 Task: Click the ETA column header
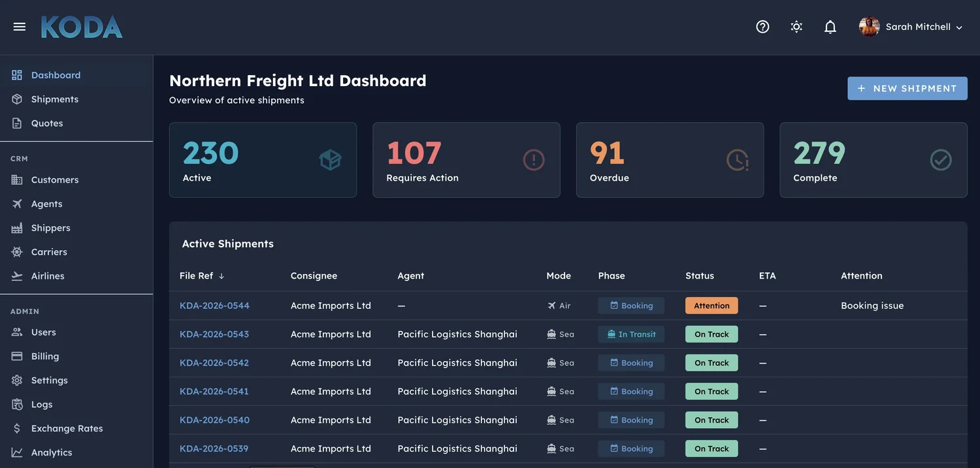pyautogui.click(x=768, y=276)
